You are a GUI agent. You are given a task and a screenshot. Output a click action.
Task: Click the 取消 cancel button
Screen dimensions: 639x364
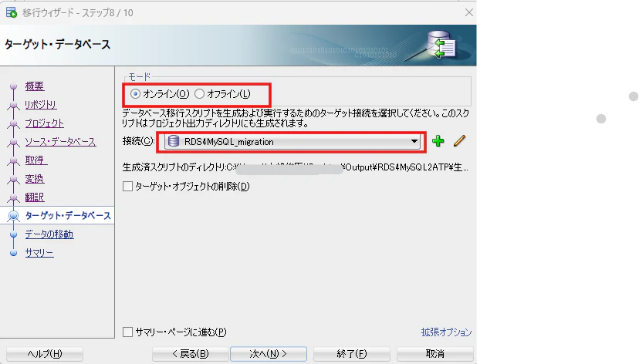tap(434, 354)
